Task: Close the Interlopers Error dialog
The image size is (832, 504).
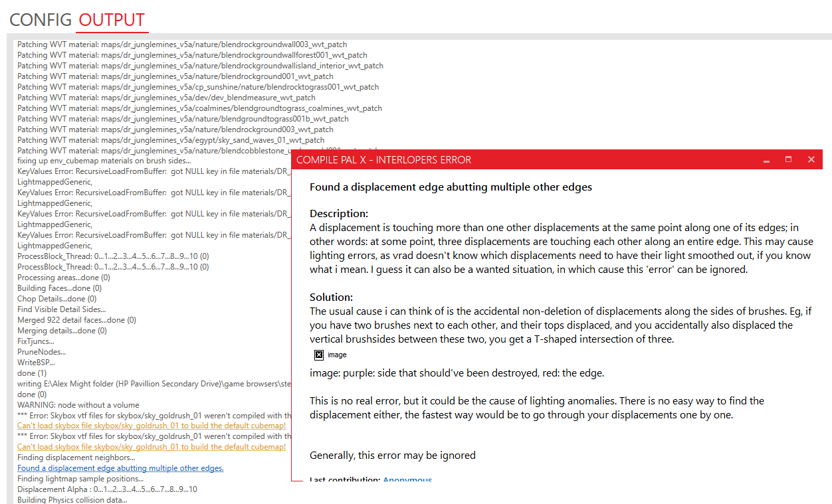Action: point(811,160)
